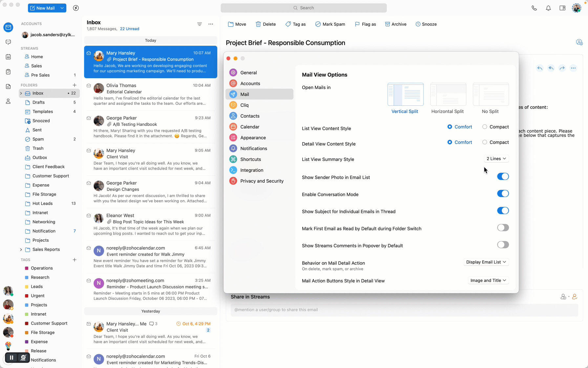Turn on Mark First Email as Read toggle
Viewport: 588px width, 368px height.
point(503,228)
